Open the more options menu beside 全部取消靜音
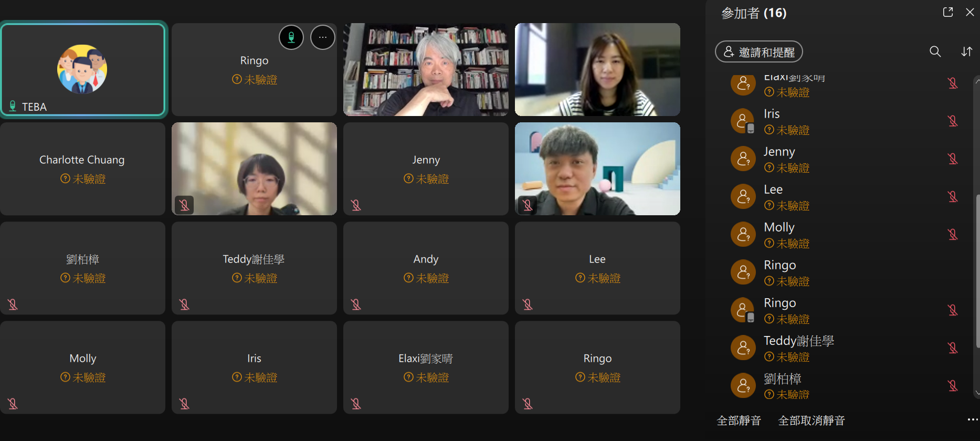This screenshot has width=980, height=441. point(972,420)
